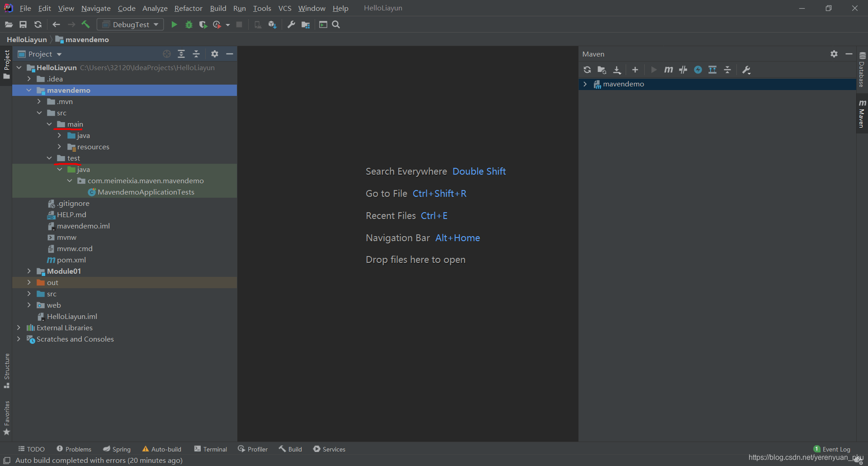Open Project Structure toolbar icon
This screenshot has width=868, height=466.
(306, 24)
